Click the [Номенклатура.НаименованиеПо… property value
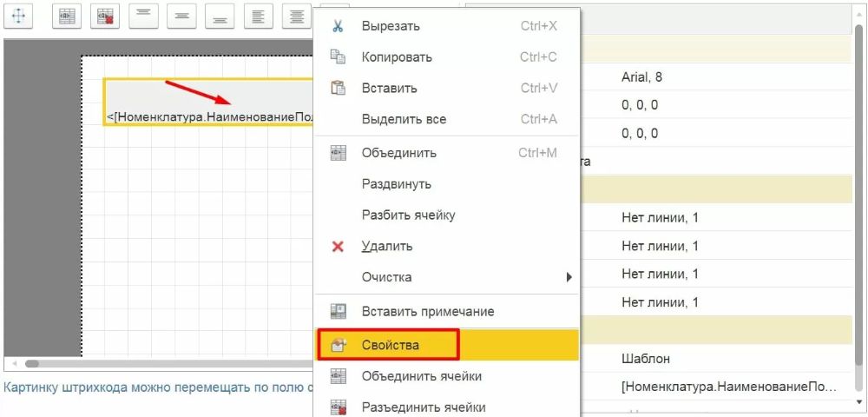The width and height of the screenshot is (868, 417). pos(728,387)
